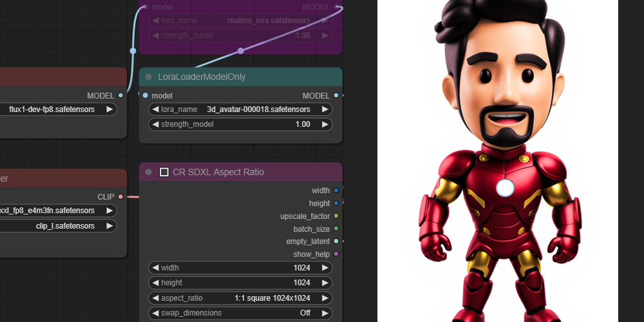Previous lora arrow beside realism_lora.safetensors
The width and height of the screenshot is (644, 322).
tap(155, 21)
